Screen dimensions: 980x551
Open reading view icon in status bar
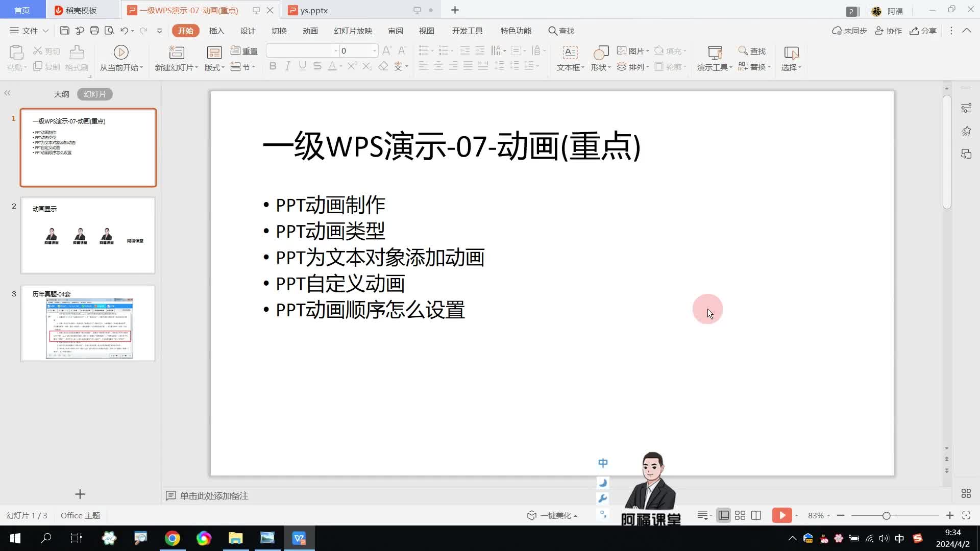[x=756, y=515]
